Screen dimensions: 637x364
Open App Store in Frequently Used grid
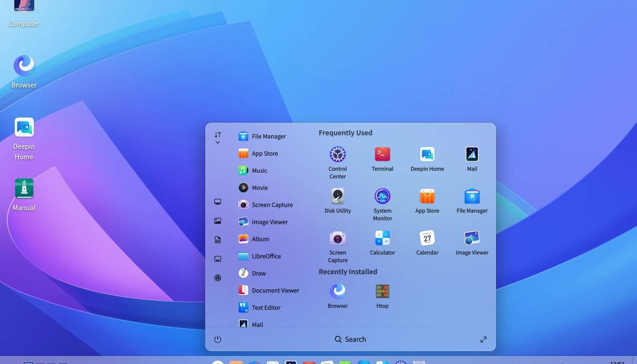(x=427, y=200)
